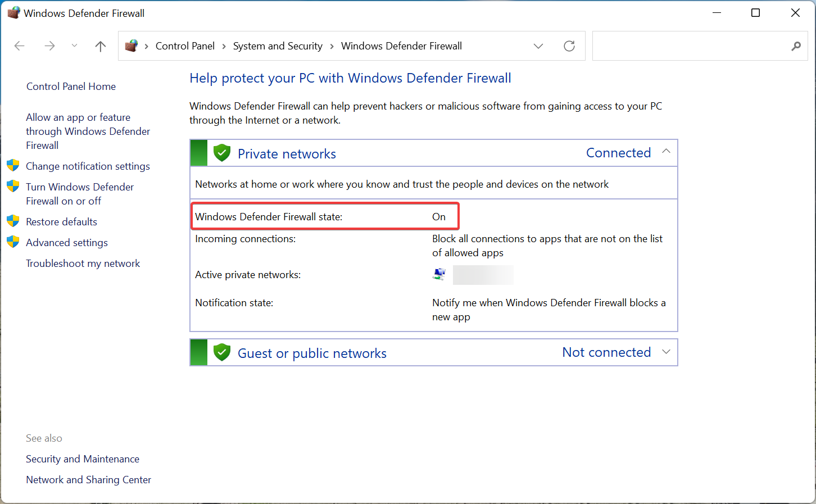Go up one level with Up arrow

(x=101, y=46)
